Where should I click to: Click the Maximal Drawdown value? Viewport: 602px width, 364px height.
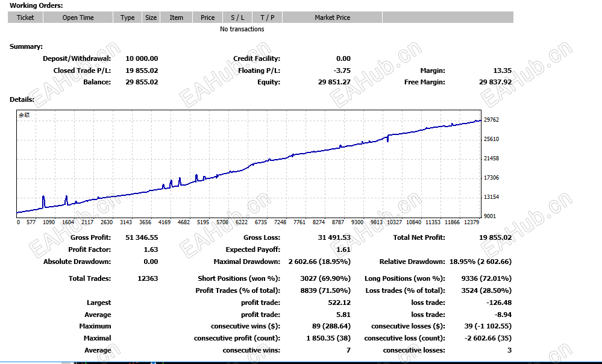[319, 262]
